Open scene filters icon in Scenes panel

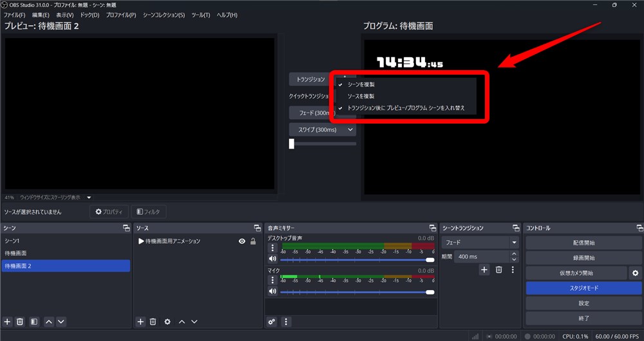point(34,322)
